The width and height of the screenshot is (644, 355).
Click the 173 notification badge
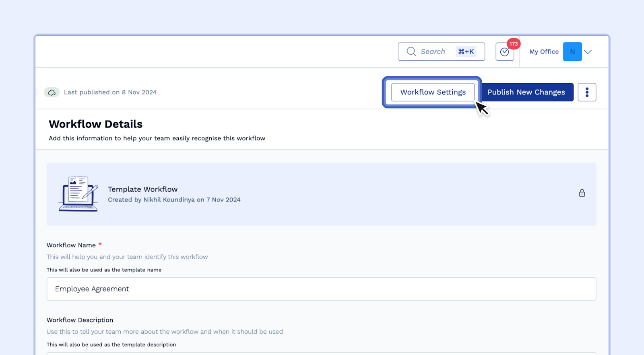514,44
